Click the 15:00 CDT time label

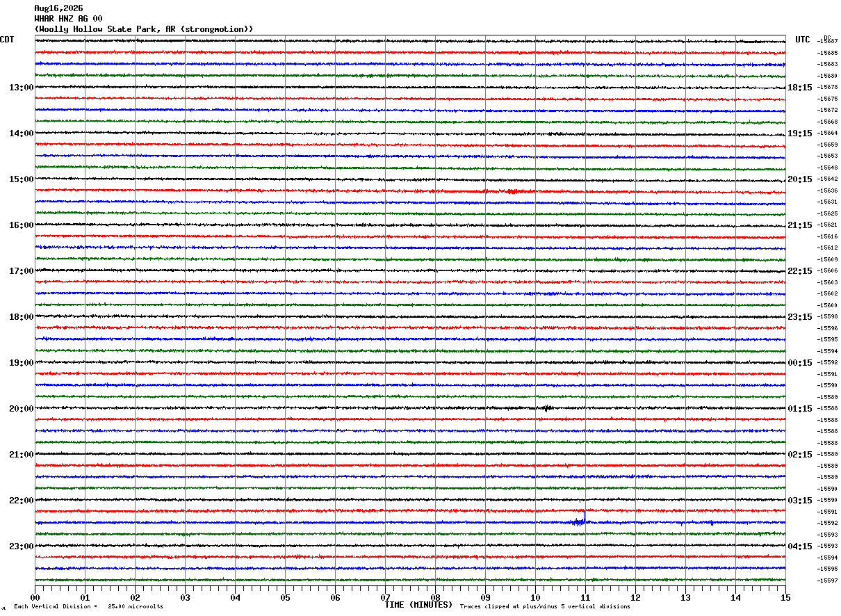click(22, 179)
